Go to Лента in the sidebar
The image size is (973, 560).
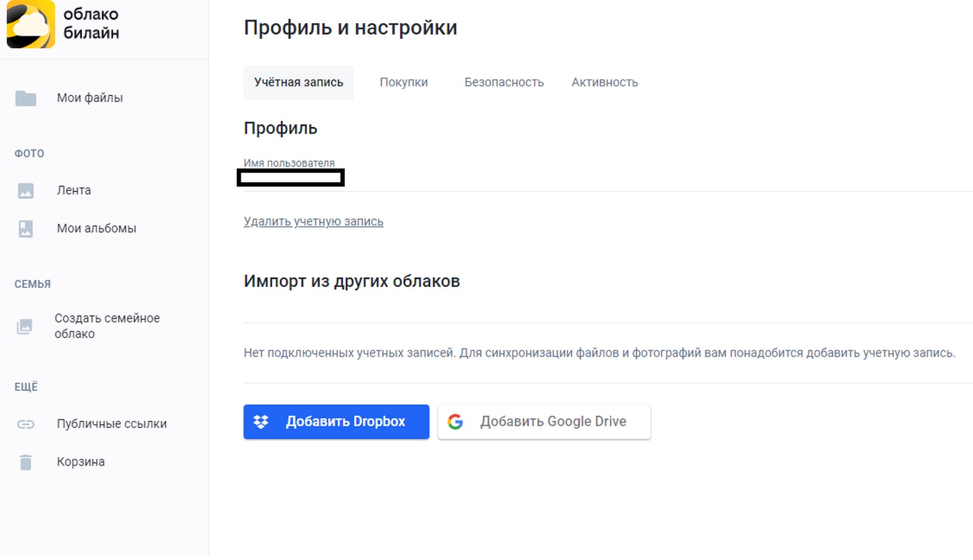(x=74, y=190)
